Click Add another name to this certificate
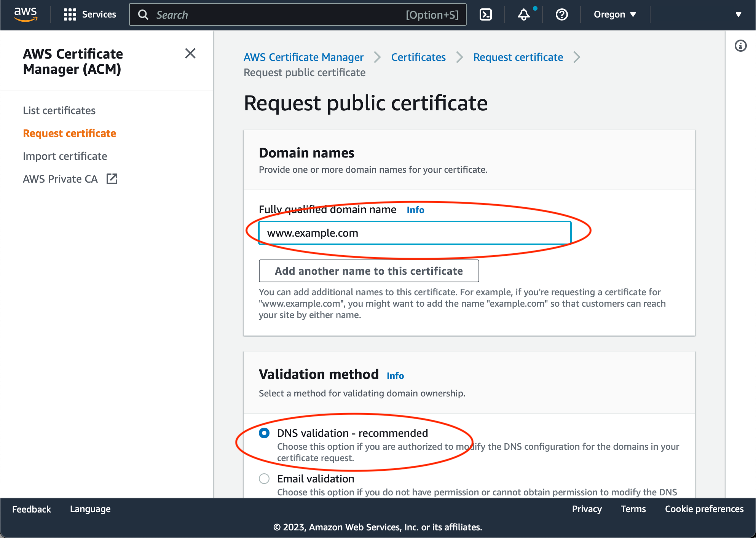The image size is (756, 538). (369, 271)
